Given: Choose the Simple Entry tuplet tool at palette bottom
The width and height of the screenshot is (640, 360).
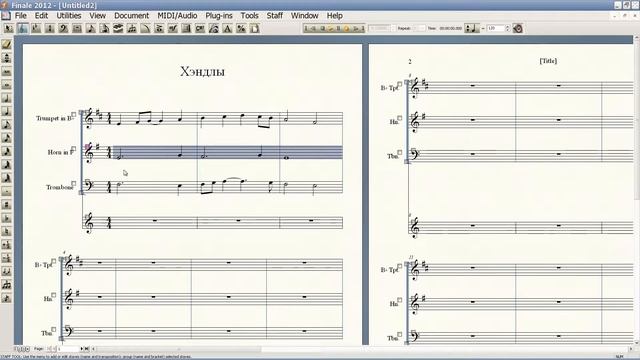Looking at the screenshot, I should tap(7, 284).
